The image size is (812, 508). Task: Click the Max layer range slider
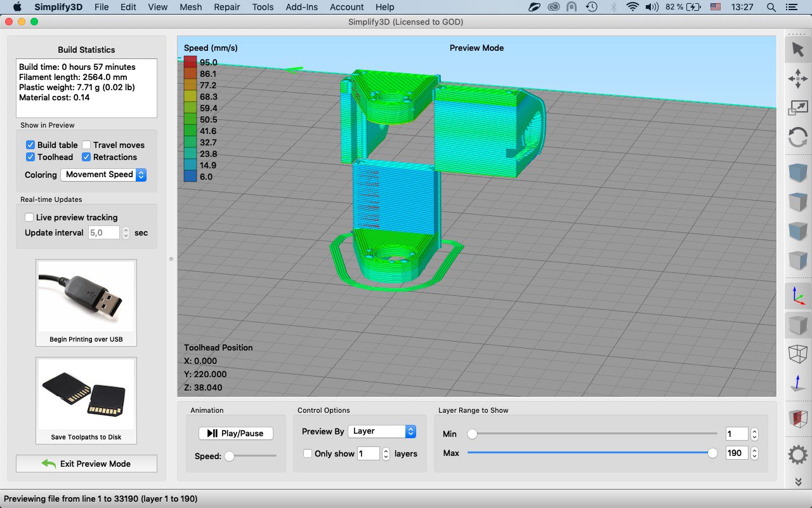tap(592, 453)
